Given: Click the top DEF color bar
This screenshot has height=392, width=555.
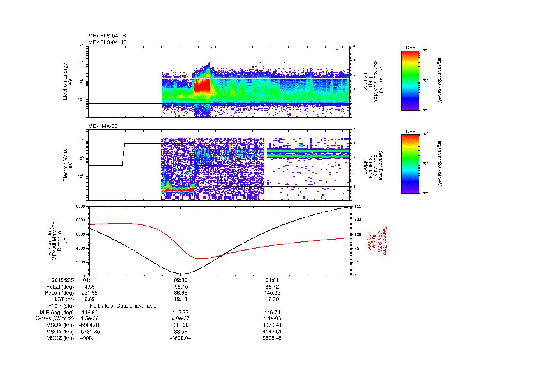Looking at the screenshot, I should 410,80.
